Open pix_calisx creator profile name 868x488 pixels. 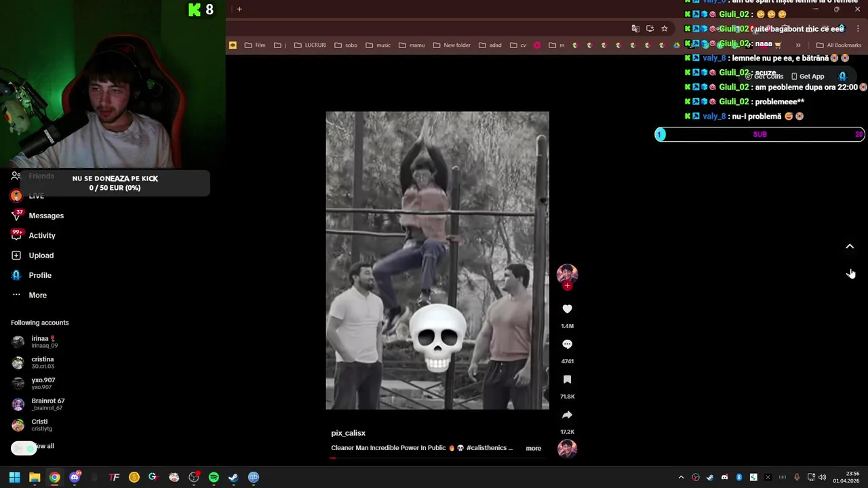tap(348, 433)
